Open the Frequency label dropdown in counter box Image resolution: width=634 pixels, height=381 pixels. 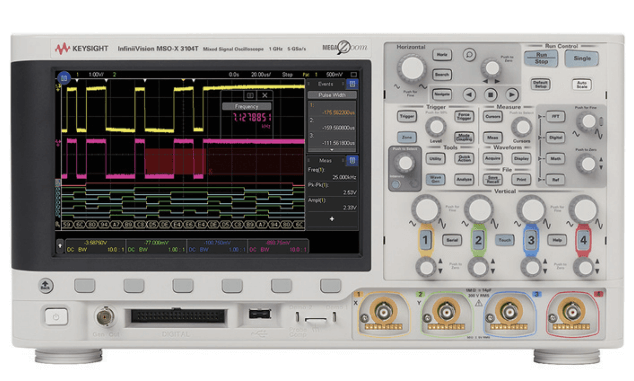pos(247,106)
